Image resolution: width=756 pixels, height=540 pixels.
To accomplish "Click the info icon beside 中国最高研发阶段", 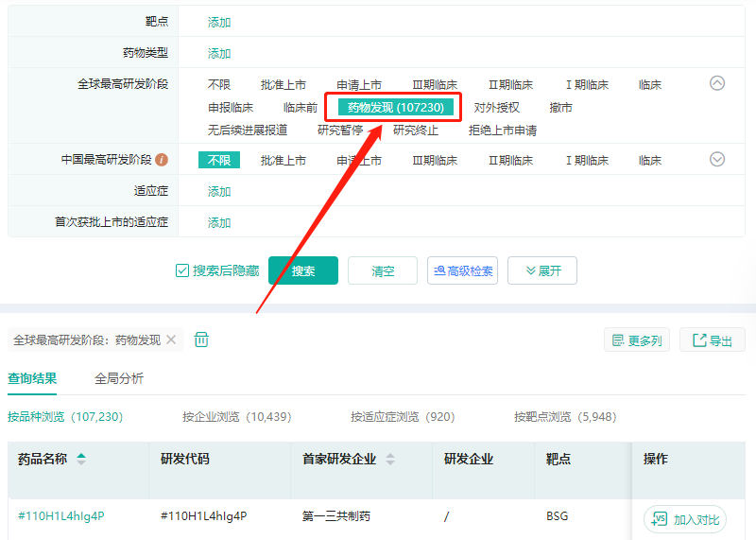I will 162,160.
